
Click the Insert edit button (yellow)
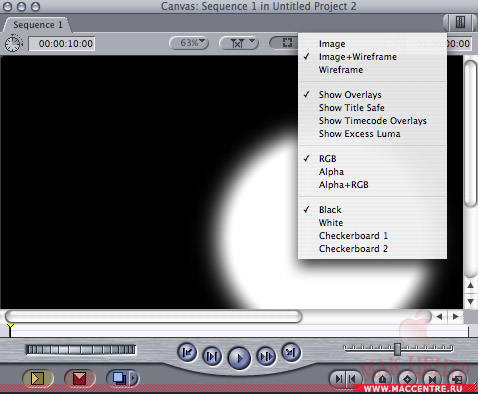[x=38, y=379]
